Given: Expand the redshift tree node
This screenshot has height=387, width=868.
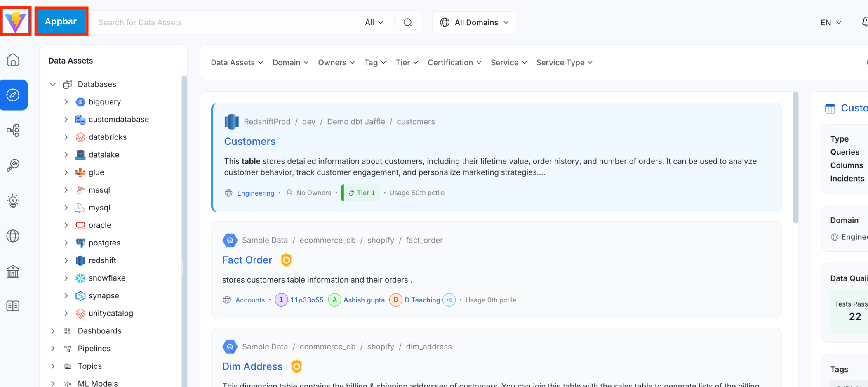Looking at the screenshot, I should [x=66, y=260].
